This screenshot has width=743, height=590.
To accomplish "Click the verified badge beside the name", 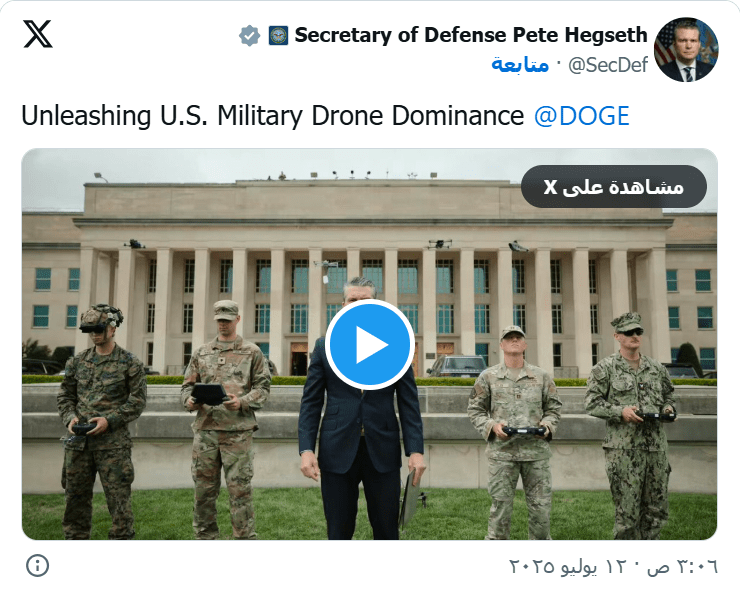I will point(249,36).
